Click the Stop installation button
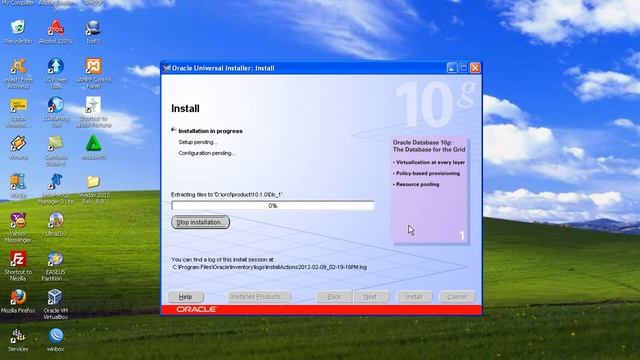The width and height of the screenshot is (640, 360). (200, 222)
